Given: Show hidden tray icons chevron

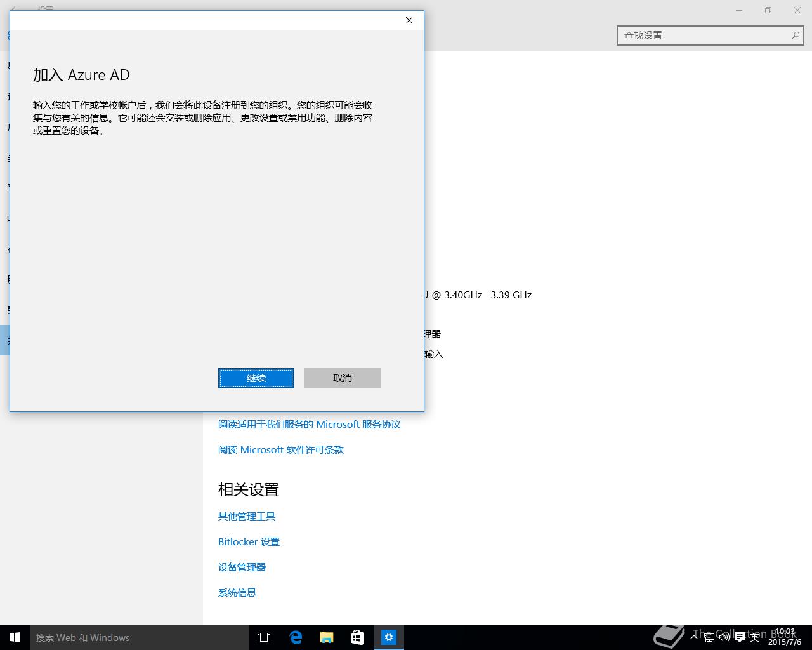Looking at the screenshot, I should 695,637.
